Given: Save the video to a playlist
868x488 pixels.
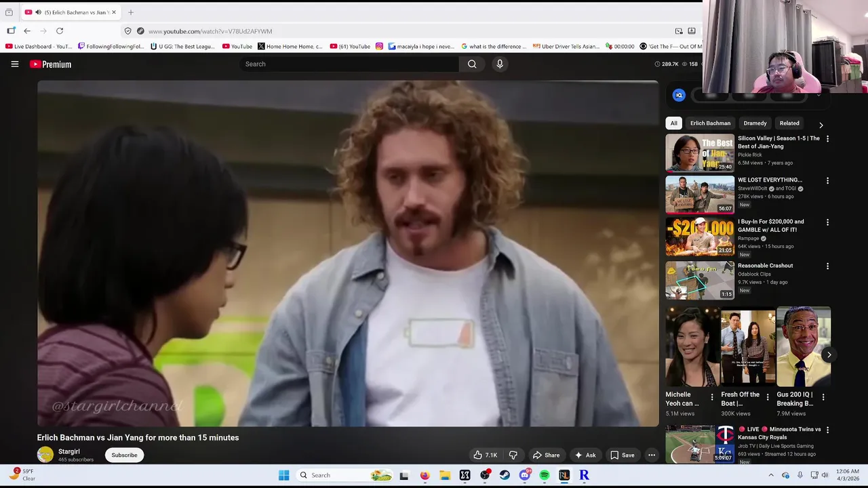Looking at the screenshot, I should pos(623,455).
